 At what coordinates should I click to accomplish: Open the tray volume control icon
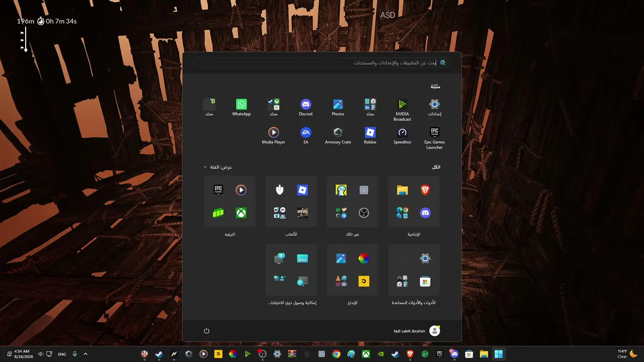point(41,354)
